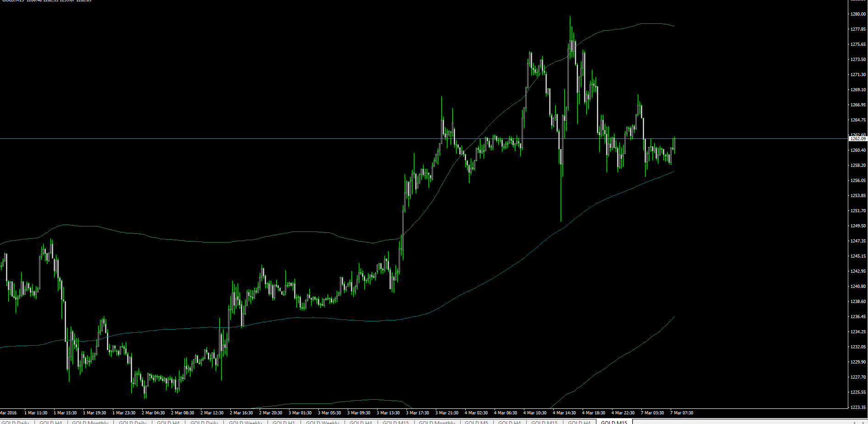This screenshot has width=868, height=424.
Task: Click the 1260.40 price scale label
Action: click(x=858, y=150)
